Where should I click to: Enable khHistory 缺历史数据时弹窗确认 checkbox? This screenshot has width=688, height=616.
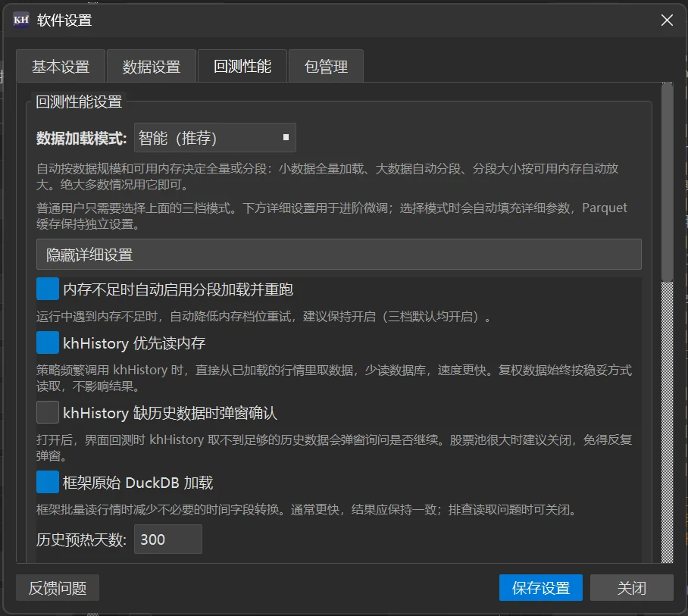(48, 412)
